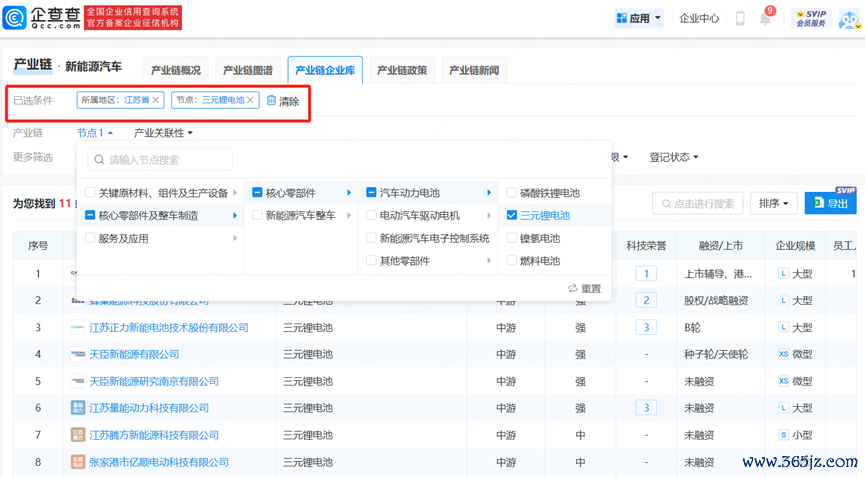
Task: Open 天臣新能源有限公司 link
Action: [x=134, y=354]
